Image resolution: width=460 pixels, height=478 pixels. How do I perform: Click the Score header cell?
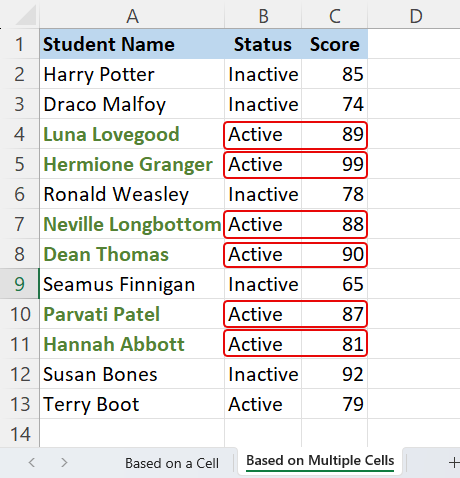[335, 44]
